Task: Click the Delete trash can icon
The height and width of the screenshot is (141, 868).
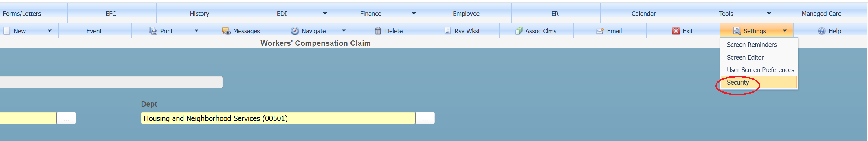Action: tap(378, 31)
